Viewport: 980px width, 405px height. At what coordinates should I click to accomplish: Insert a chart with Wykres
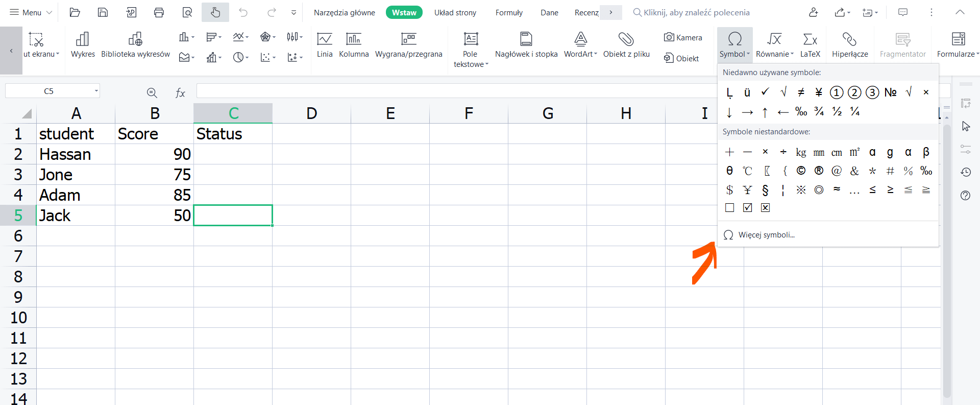click(83, 44)
